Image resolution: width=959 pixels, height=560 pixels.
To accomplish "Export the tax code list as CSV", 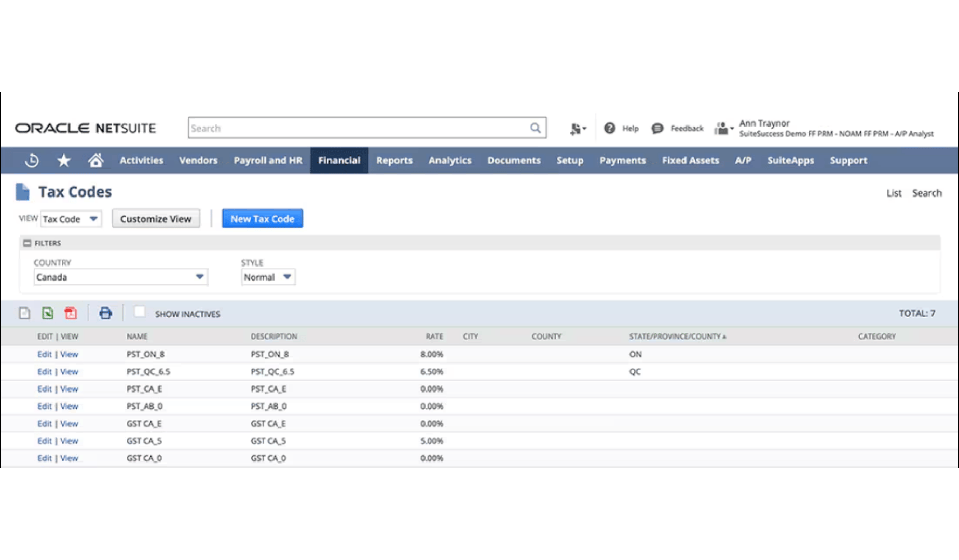I will pos(24,313).
